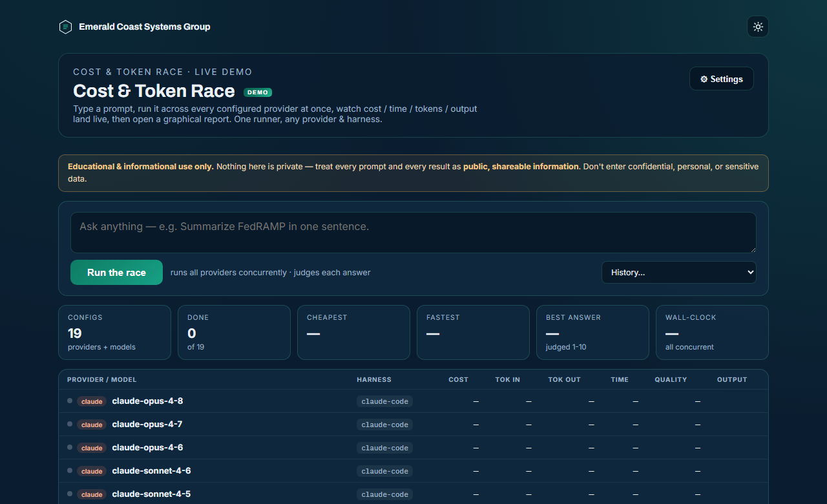Click the TOK IN column header

pos(508,380)
